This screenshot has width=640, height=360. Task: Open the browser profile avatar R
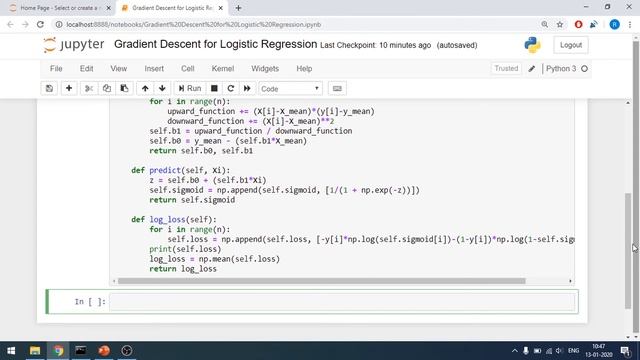(x=614, y=24)
